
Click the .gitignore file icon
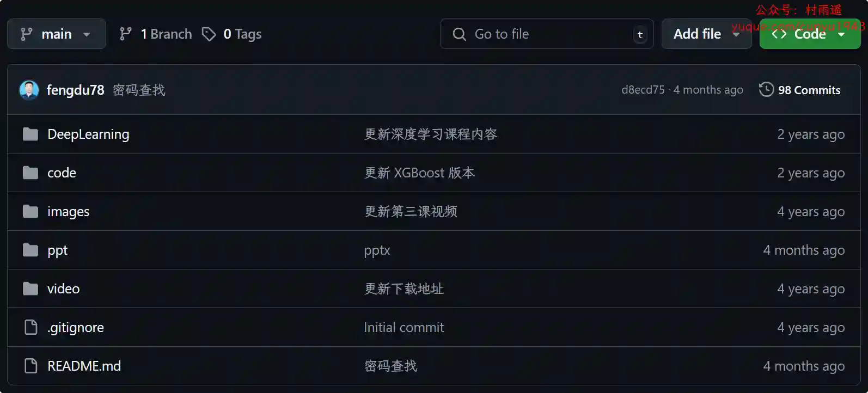(31, 327)
